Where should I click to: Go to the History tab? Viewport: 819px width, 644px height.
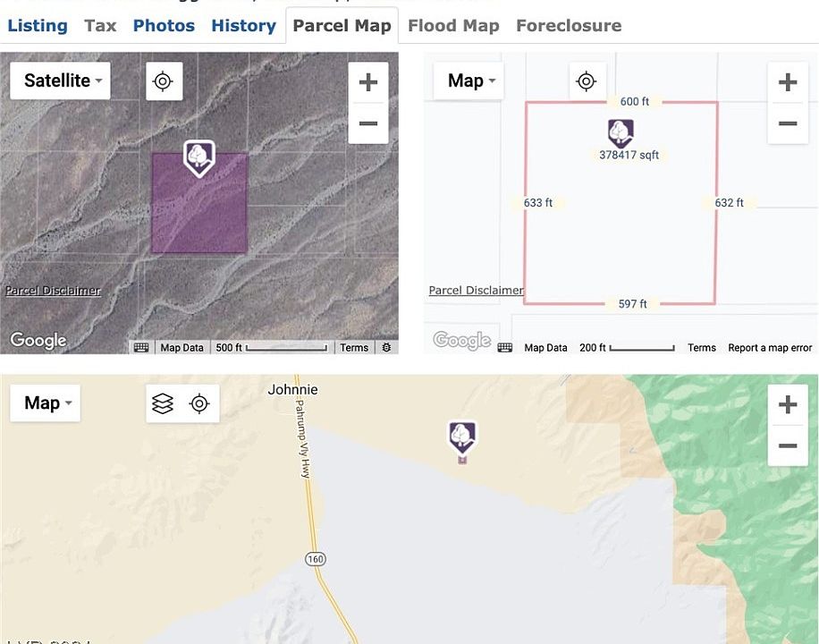click(243, 25)
